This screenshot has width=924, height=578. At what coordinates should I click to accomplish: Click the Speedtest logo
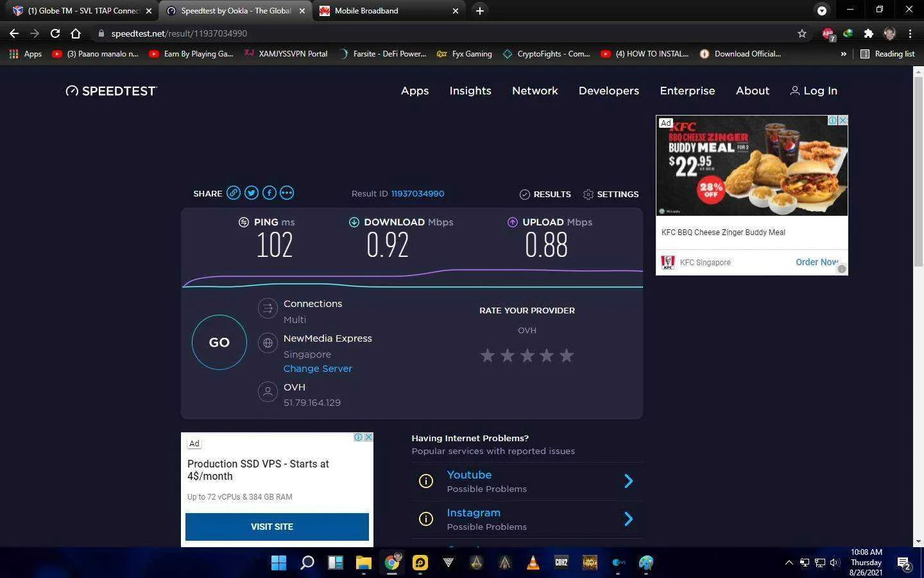pyautogui.click(x=111, y=91)
